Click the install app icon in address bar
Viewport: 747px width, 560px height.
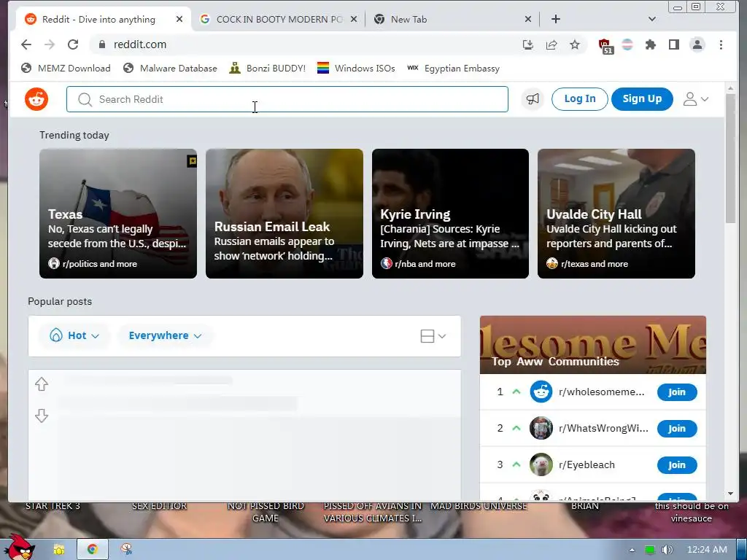(528, 44)
